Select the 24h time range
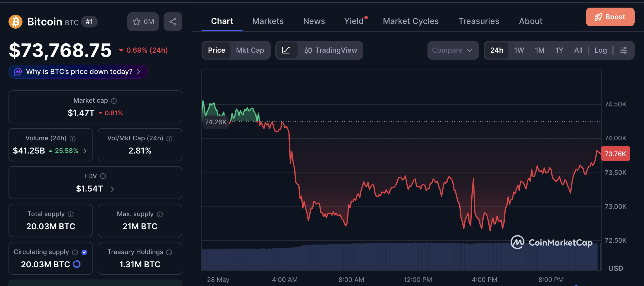Image resolution: width=644 pixels, height=286 pixels. click(x=497, y=50)
